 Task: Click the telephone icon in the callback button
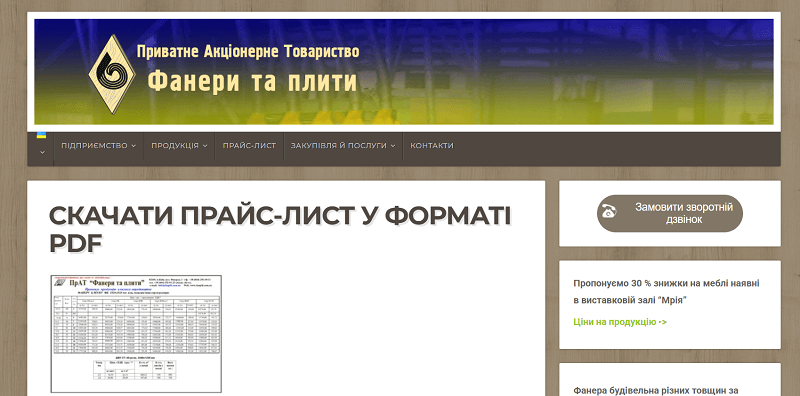tap(609, 211)
